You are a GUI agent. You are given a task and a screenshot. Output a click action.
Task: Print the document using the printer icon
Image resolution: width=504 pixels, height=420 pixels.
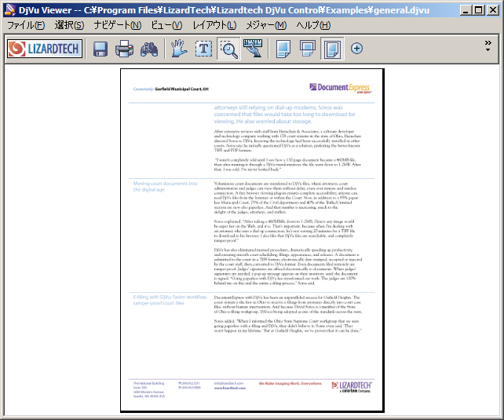(124, 49)
